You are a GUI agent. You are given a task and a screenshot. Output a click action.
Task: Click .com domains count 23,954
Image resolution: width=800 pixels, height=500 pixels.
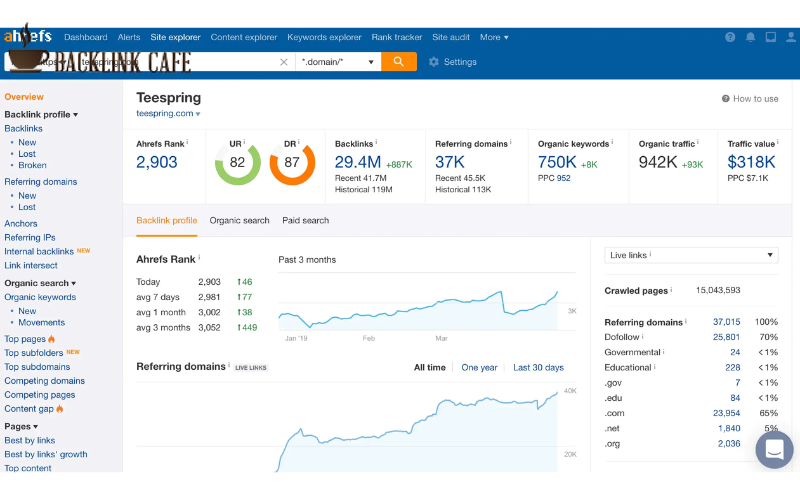pos(727,413)
